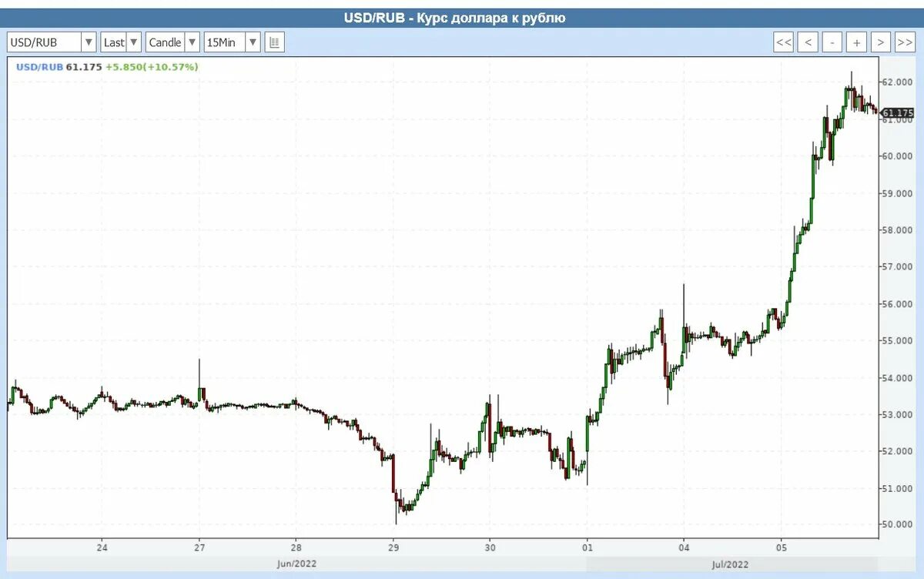The image size is (924, 579).
Task: Move chart forward with > button
Action: pyautogui.click(x=882, y=42)
